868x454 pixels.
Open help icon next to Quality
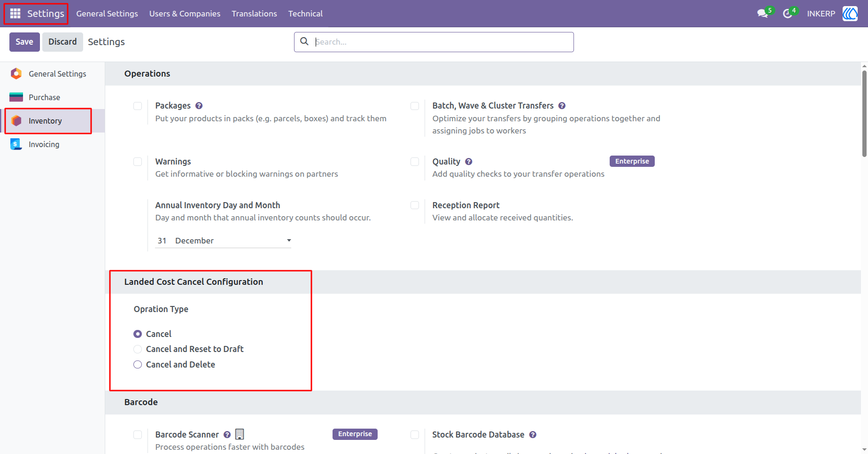[x=469, y=162]
